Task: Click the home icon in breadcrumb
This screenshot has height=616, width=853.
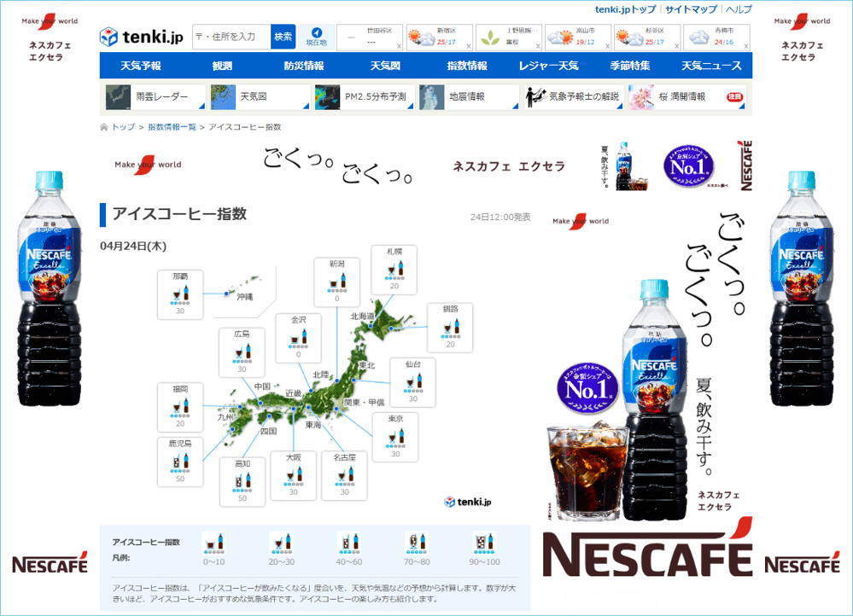Action: pos(104,127)
